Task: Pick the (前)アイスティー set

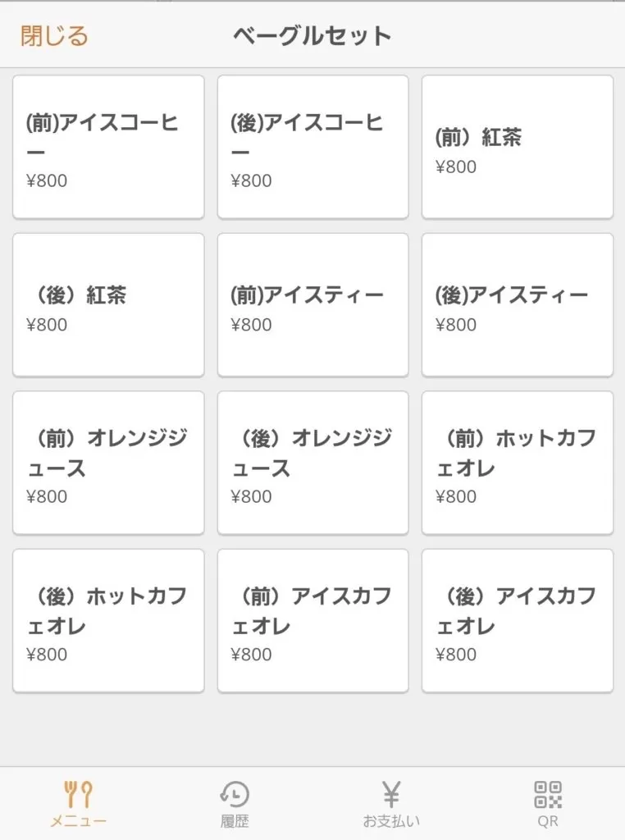Action: pos(312,305)
